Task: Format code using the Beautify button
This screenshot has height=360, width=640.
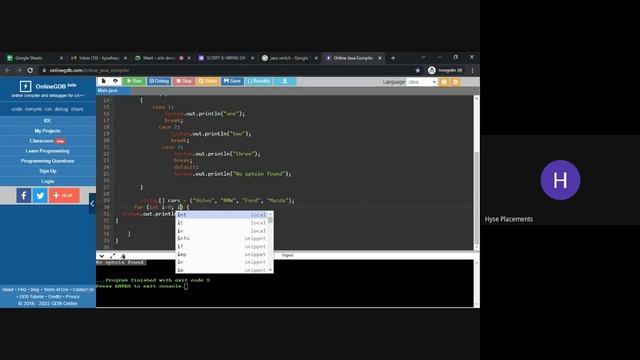Action: point(259,81)
